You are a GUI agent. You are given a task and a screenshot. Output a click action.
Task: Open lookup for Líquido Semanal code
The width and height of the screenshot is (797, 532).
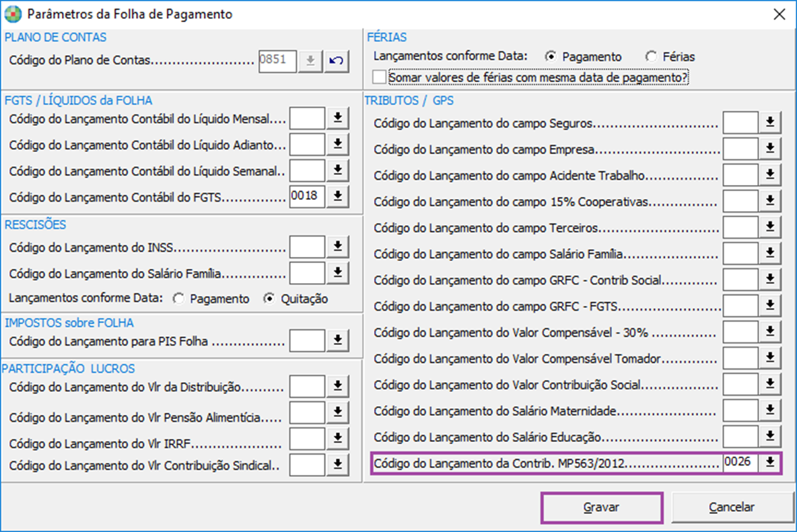(337, 171)
